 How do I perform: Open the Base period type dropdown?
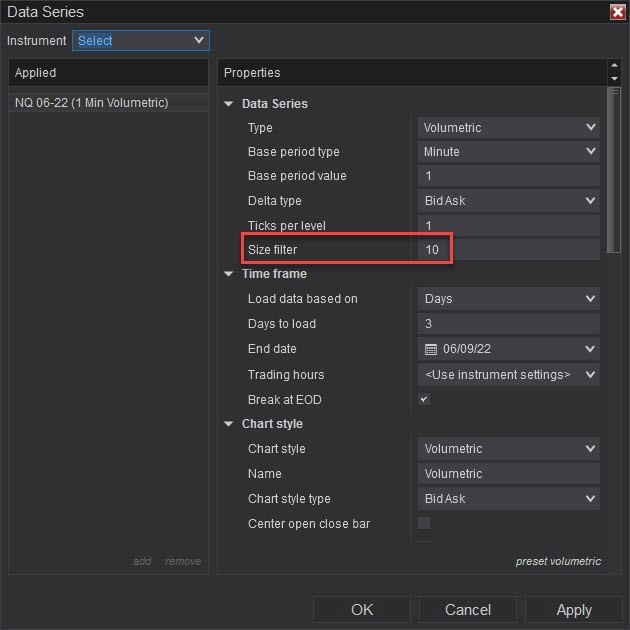click(508, 152)
